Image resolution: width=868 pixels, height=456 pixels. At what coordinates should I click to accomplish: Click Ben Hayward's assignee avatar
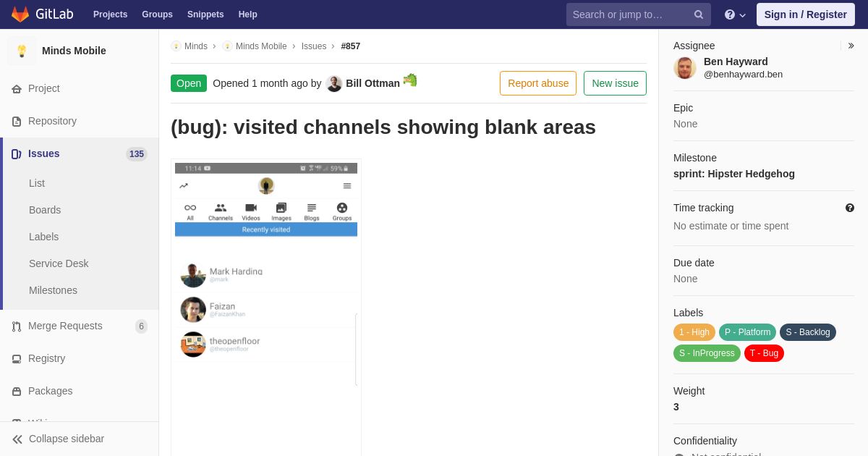(685, 67)
